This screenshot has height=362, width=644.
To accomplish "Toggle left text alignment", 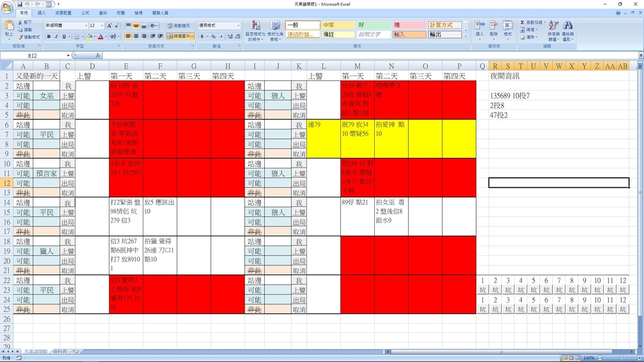I will [x=128, y=36].
